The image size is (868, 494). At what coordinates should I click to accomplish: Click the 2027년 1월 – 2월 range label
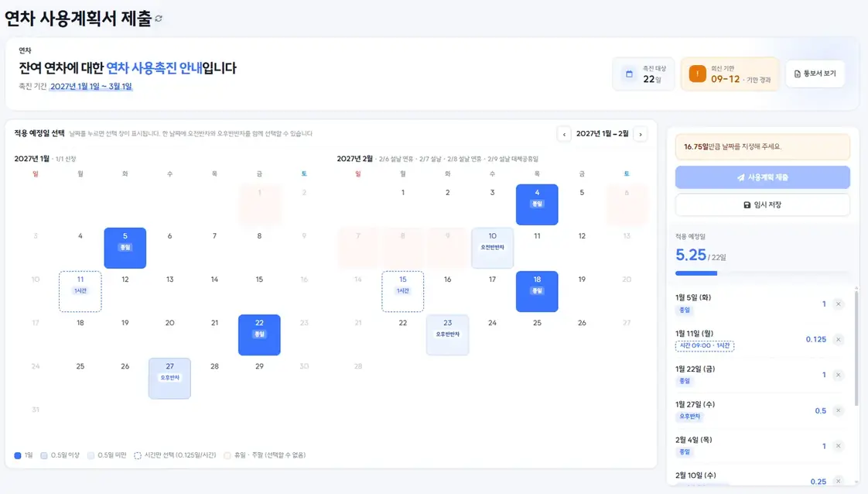603,134
